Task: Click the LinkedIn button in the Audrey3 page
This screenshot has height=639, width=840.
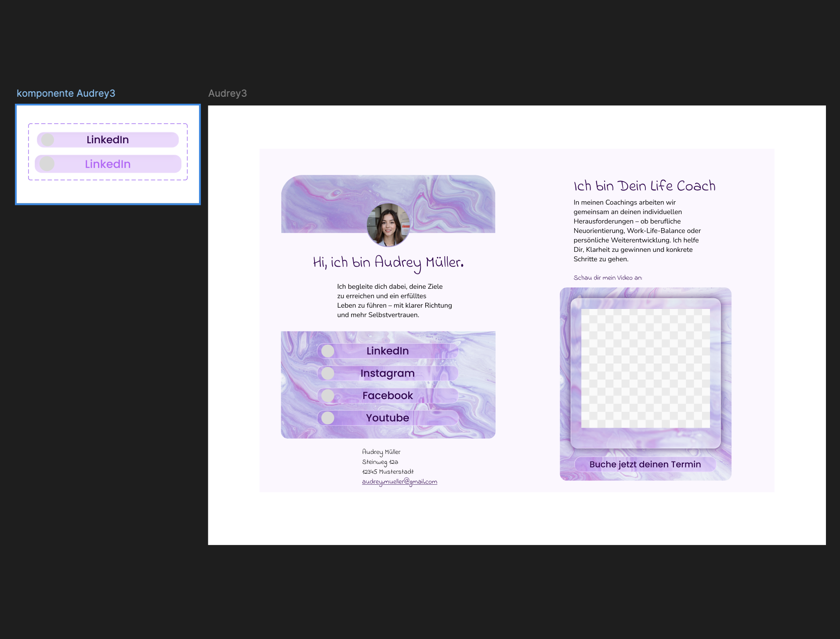Action: tap(387, 351)
